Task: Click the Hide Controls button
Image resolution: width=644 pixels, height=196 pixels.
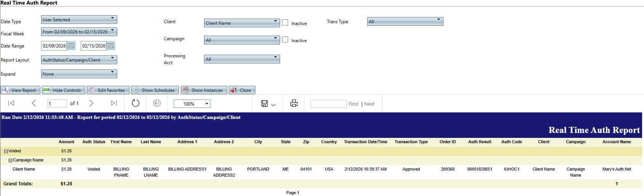Action: 63,90
